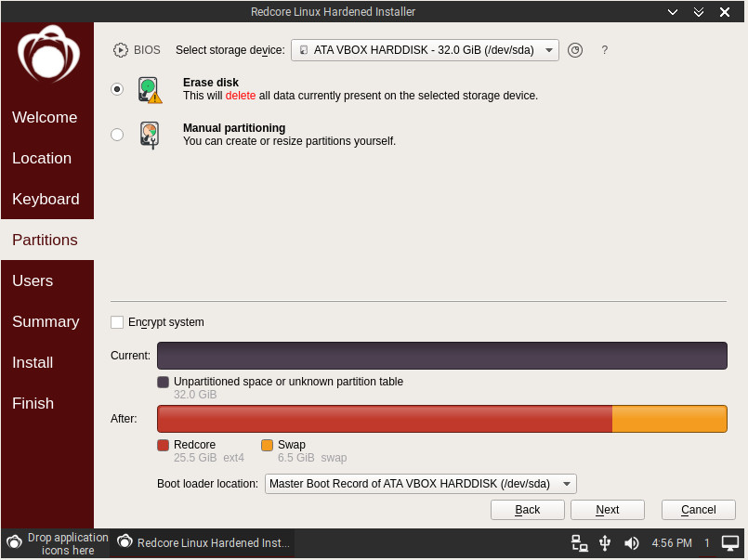Click the USB devices tray icon
The width and height of the screenshot is (748, 560).
(x=605, y=543)
